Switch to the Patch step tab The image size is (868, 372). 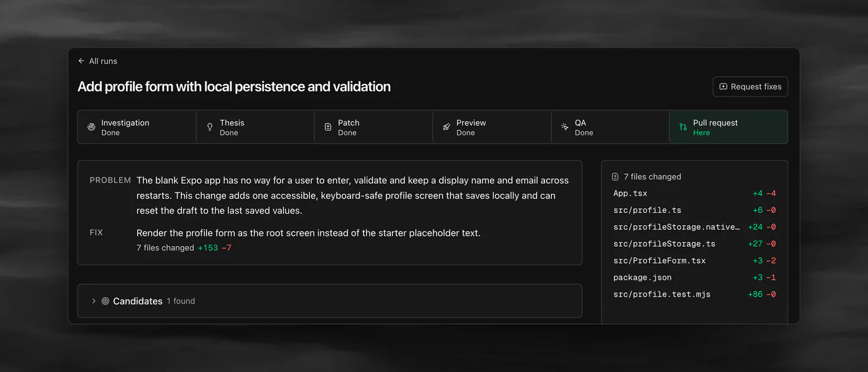click(374, 127)
